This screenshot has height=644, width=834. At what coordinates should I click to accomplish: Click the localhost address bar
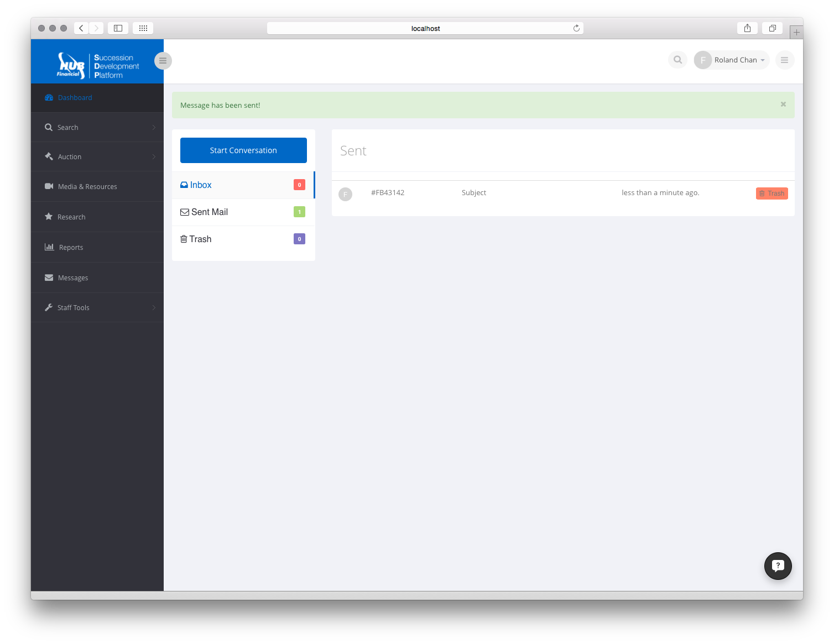tap(425, 28)
